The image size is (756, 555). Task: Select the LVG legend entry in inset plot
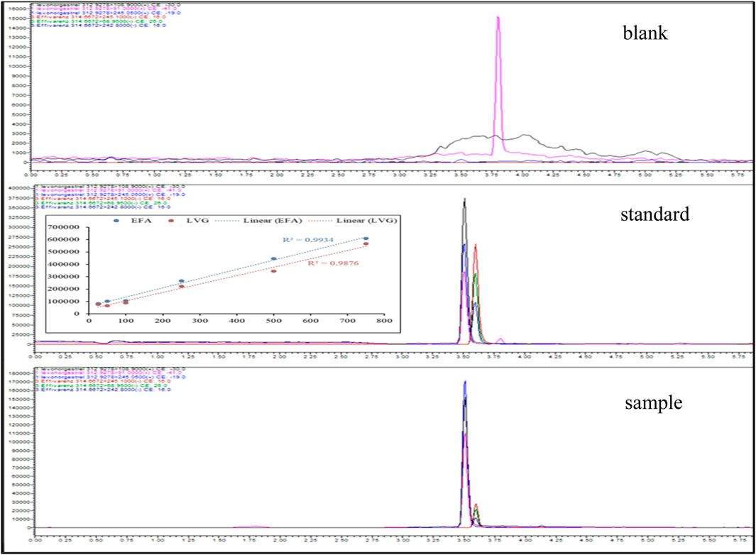[x=189, y=220]
